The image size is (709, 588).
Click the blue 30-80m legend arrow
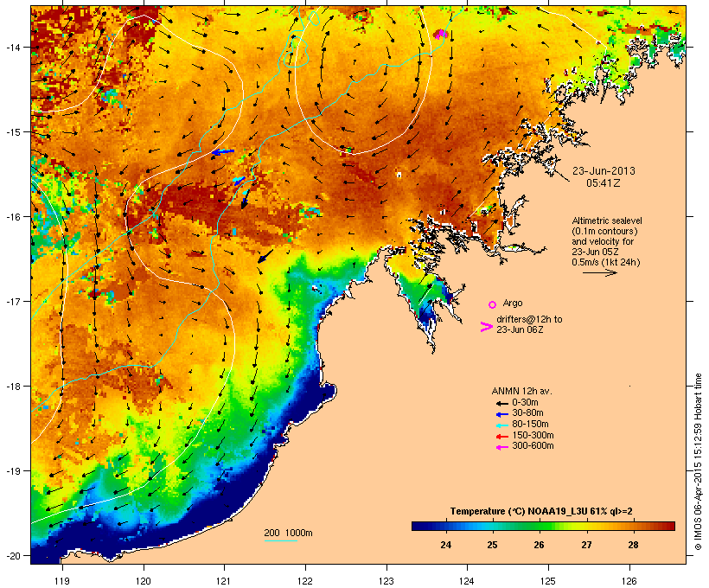[501, 414]
